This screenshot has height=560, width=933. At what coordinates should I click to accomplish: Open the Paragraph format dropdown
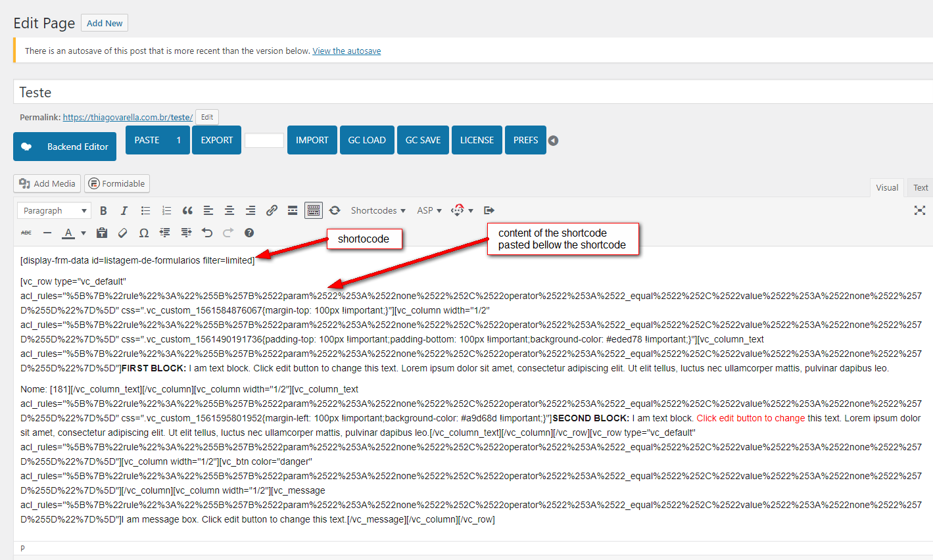[54, 210]
